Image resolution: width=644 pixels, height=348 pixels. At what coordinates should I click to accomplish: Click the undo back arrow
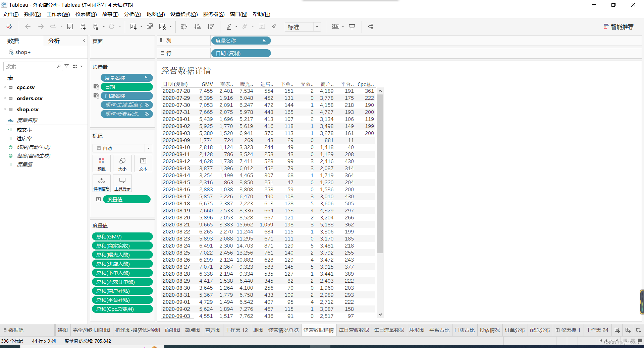pos(28,26)
